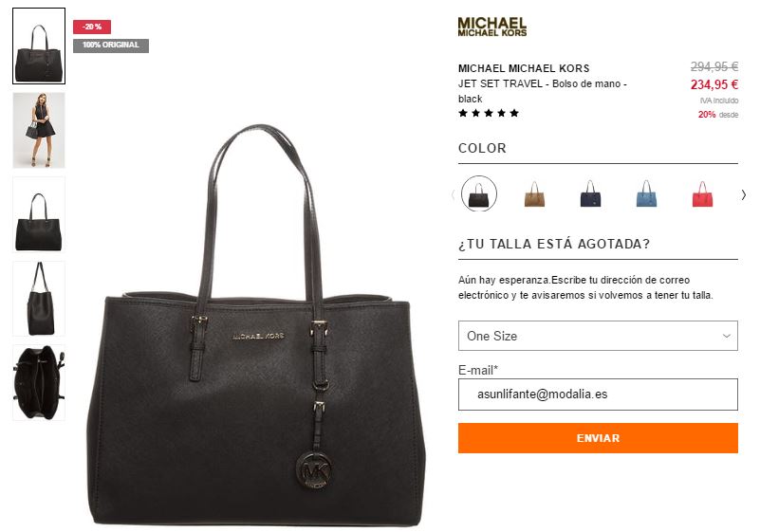Click the dropdown chevron in size selector
The height and width of the screenshot is (532, 760).
tap(726, 336)
